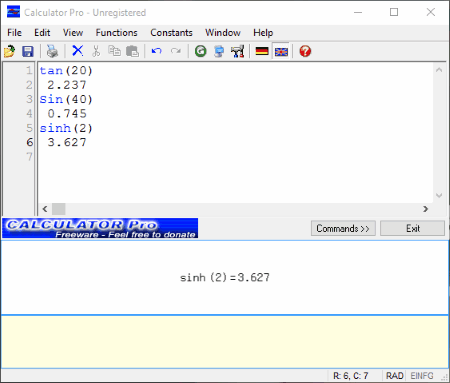Open the Window menu
The image size is (450, 383).
[x=223, y=33]
